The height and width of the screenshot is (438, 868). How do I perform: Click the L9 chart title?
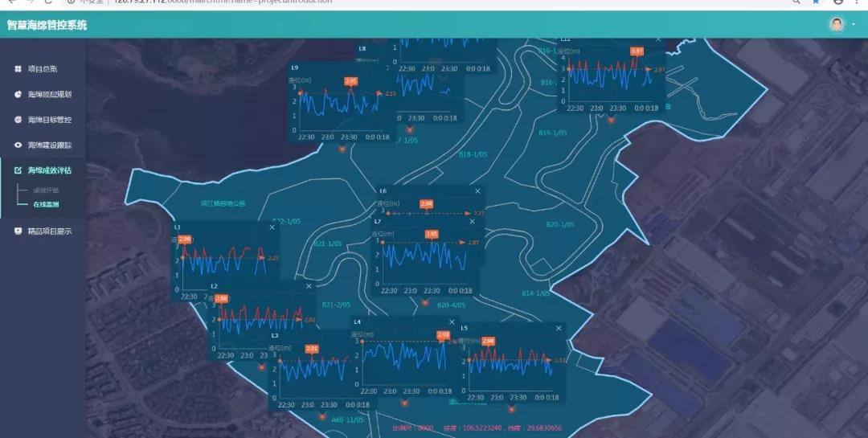pos(294,68)
